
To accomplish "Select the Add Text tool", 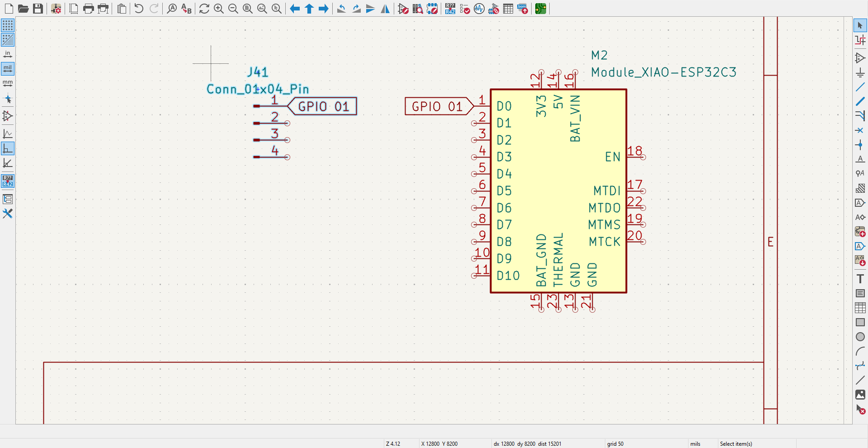I will click(860, 279).
